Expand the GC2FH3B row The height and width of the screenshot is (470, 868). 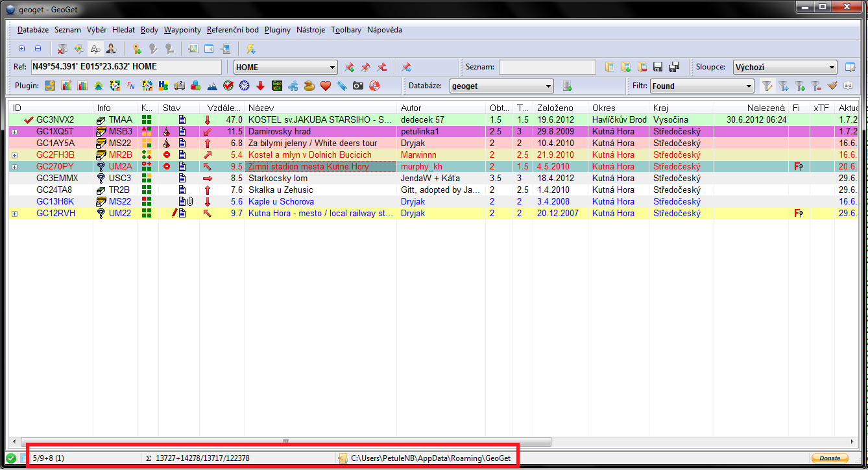pos(14,155)
